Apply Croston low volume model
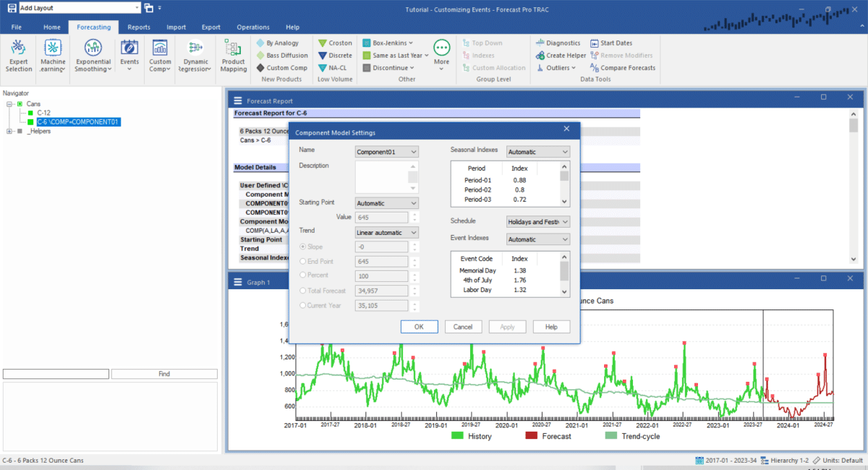This screenshot has height=470, width=868. tap(336, 43)
